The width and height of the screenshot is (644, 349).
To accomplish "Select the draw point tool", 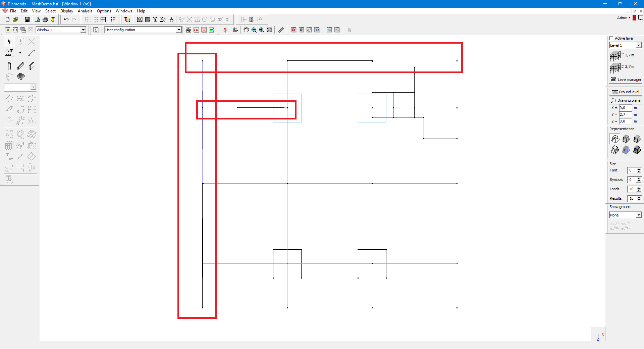I will coord(20,53).
